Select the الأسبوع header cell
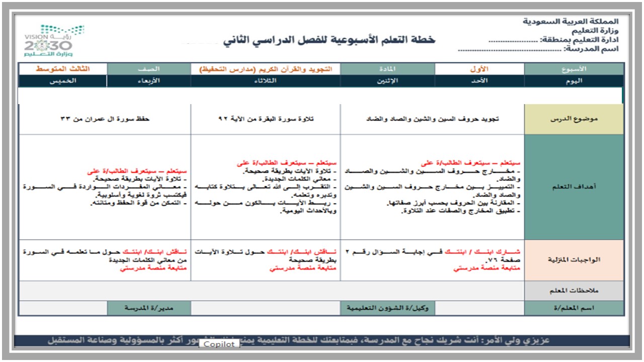 click(574, 69)
